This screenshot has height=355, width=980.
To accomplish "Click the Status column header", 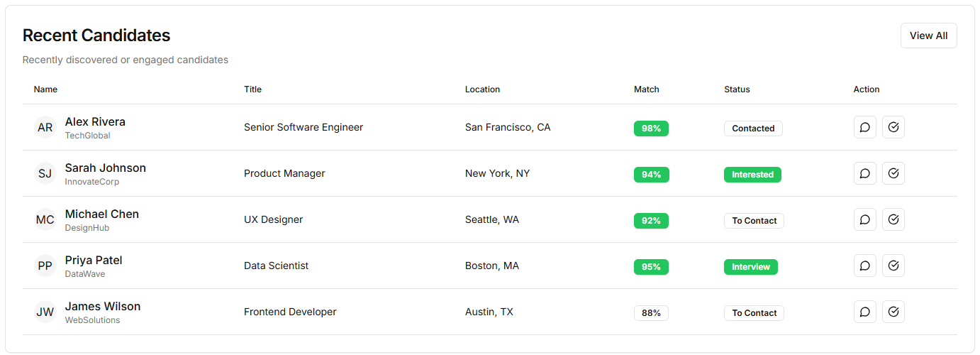I will pyautogui.click(x=737, y=89).
